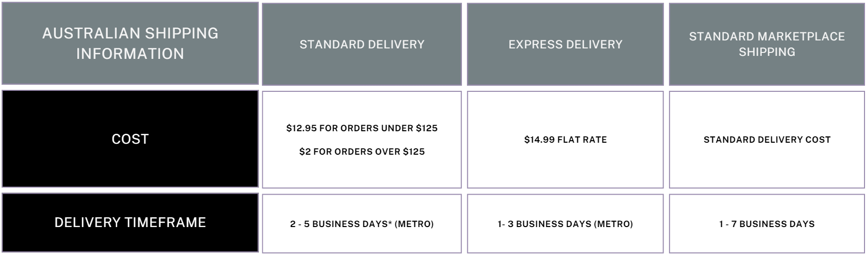Select the $14.99 flat rate cell

coord(565,140)
